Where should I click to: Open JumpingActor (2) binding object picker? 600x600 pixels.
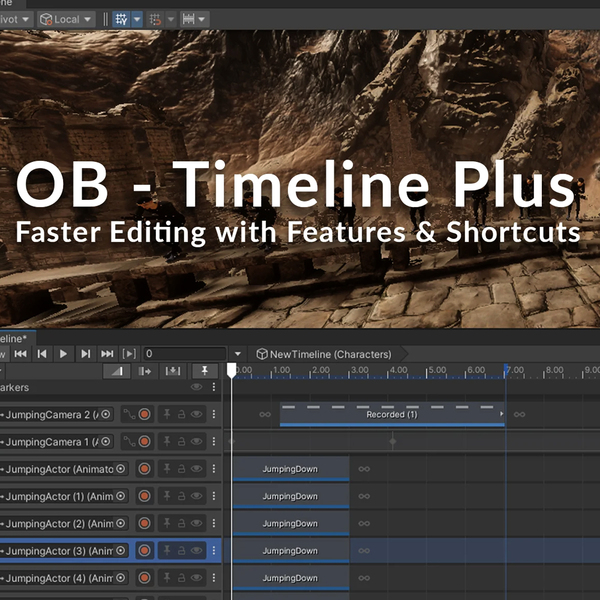121,523
